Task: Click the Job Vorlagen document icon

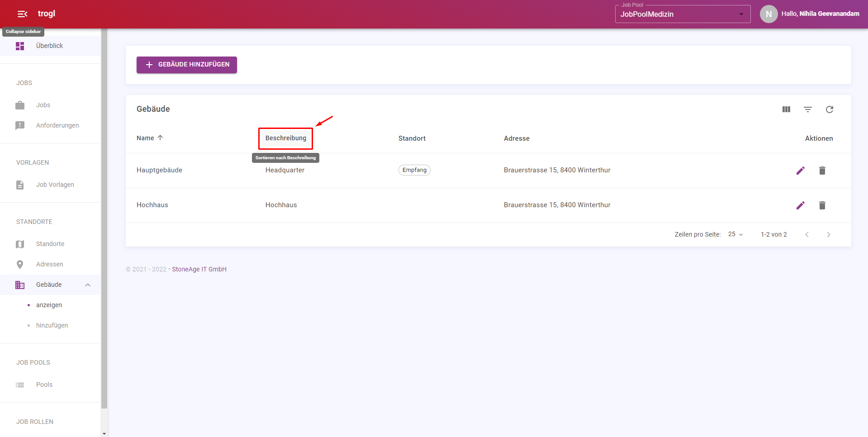Action: 20,185
